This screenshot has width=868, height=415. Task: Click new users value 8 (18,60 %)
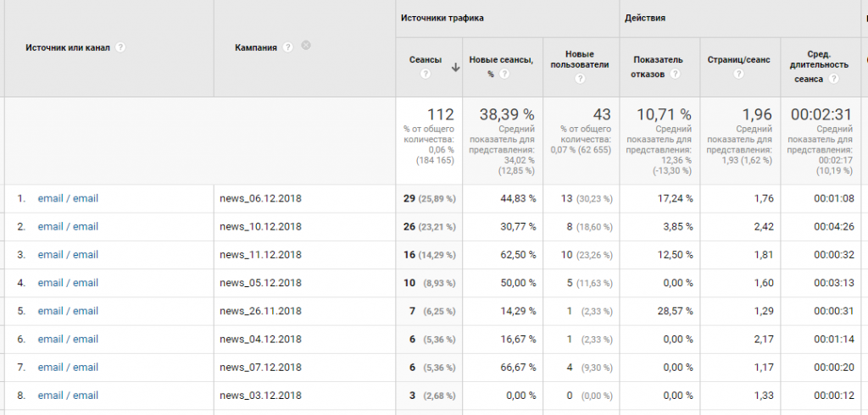[x=590, y=227]
